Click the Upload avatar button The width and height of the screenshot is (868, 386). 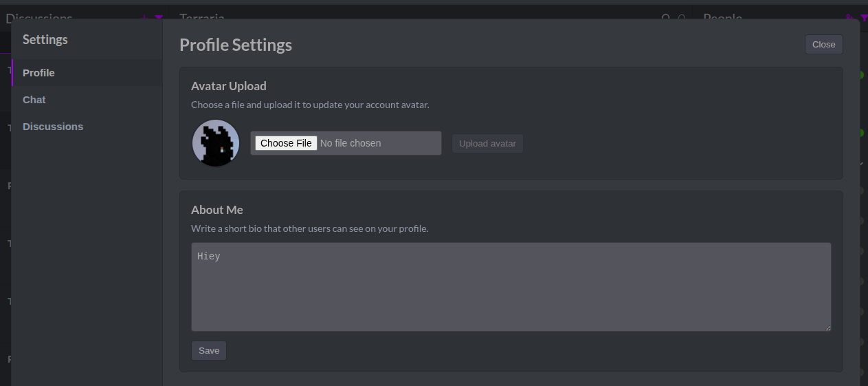click(487, 144)
